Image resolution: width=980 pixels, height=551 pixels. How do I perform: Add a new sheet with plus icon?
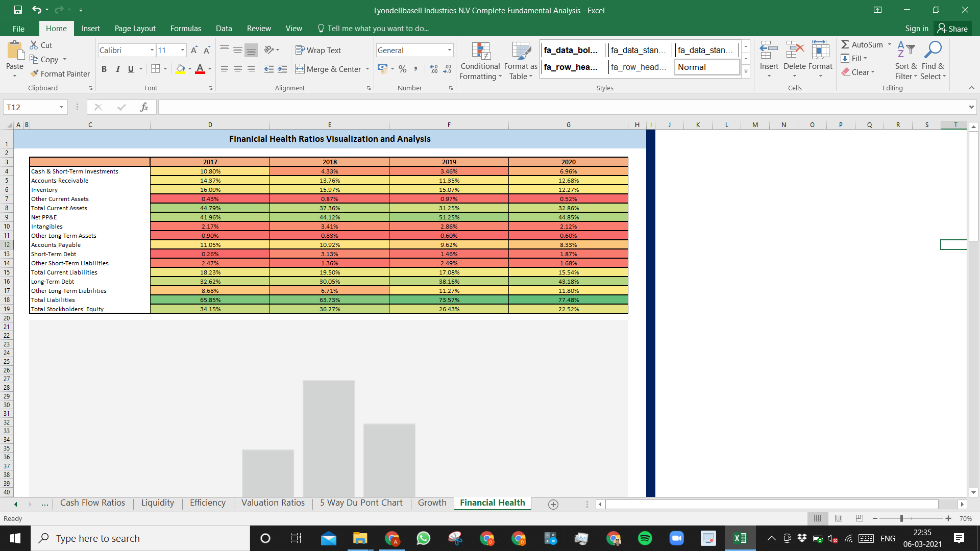click(553, 504)
